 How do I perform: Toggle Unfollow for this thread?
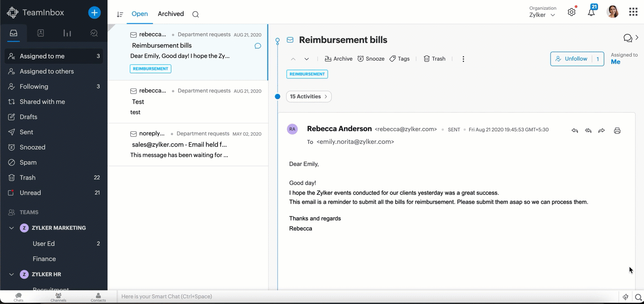pos(571,59)
